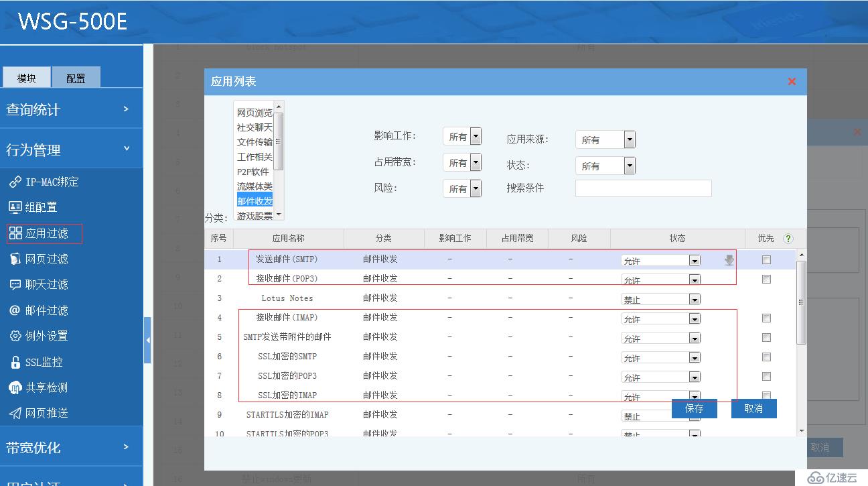This screenshot has width=868, height=486.
Task: Click the grey down-arrow icon in row 1
Action: coord(729,260)
